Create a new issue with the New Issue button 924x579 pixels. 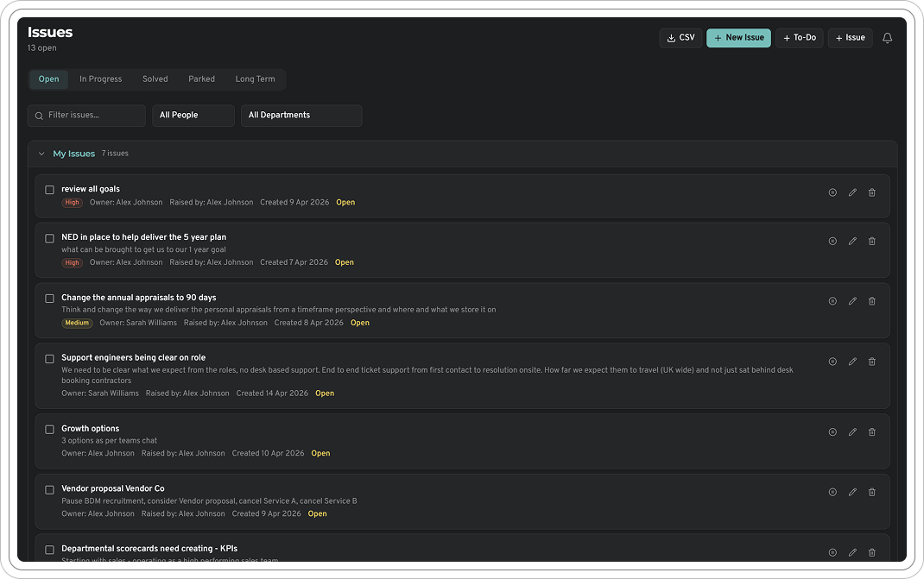(x=738, y=37)
